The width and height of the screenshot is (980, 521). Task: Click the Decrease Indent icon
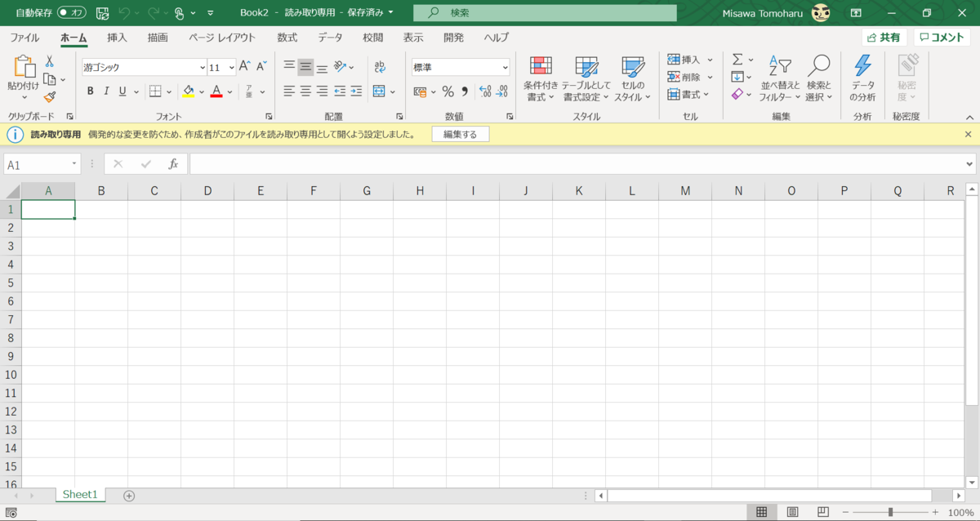(x=340, y=91)
